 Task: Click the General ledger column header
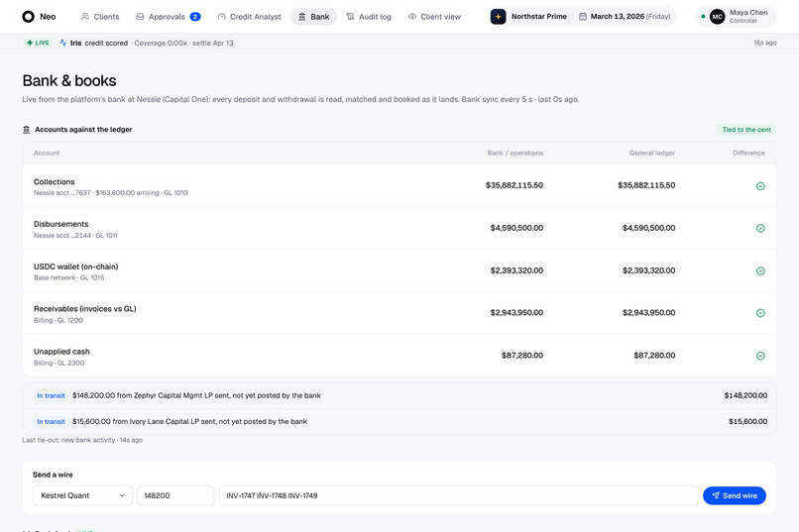click(651, 153)
